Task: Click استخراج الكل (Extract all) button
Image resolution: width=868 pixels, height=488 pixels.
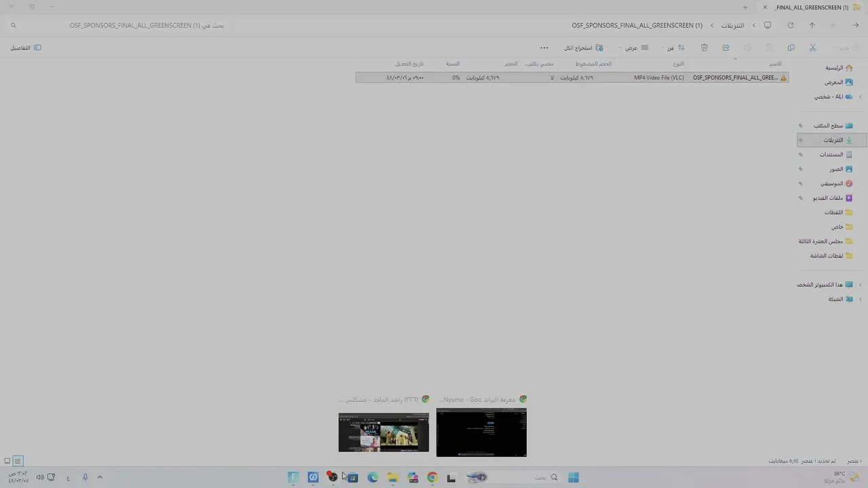Action: click(584, 47)
